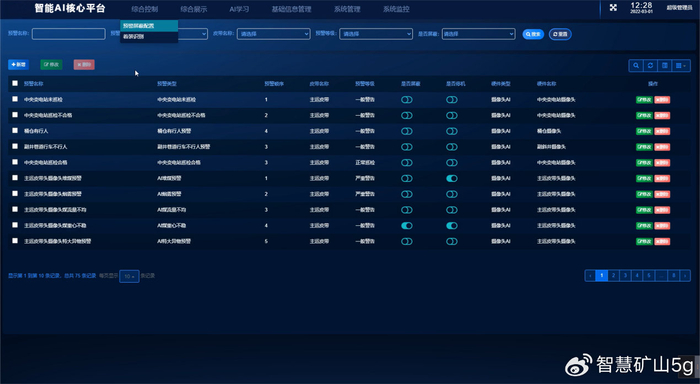Click the 超级管理员 user label
The image size is (700, 384).
click(x=679, y=8)
